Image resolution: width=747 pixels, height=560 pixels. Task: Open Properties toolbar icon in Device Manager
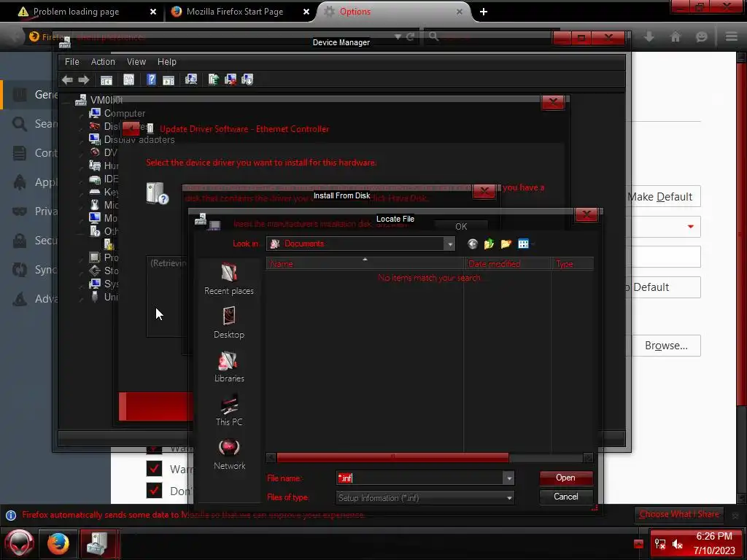point(128,80)
